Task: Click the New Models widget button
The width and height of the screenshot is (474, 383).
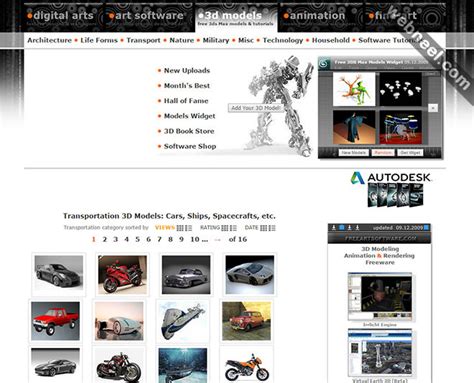Action: pos(353,153)
